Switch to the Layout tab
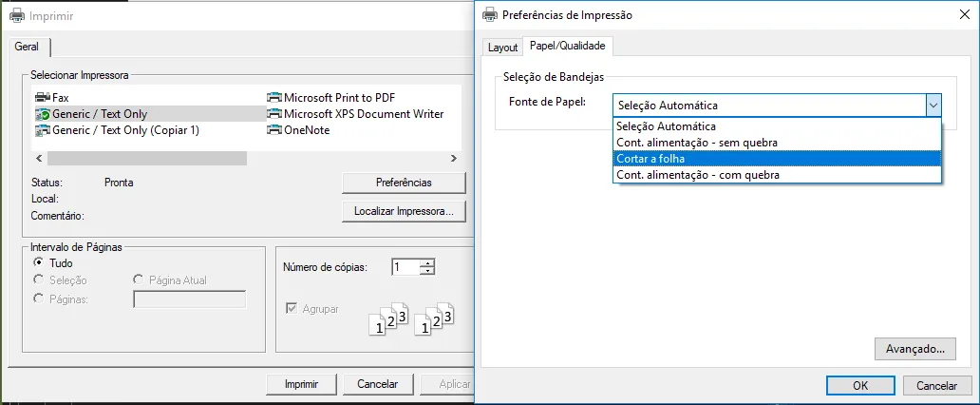 point(502,48)
